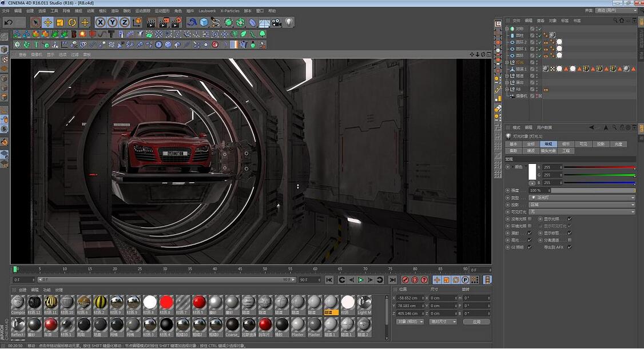Switch the coordinate system cube icon
Image resolution: width=644 pixels, height=349 pixels.
[138, 22]
